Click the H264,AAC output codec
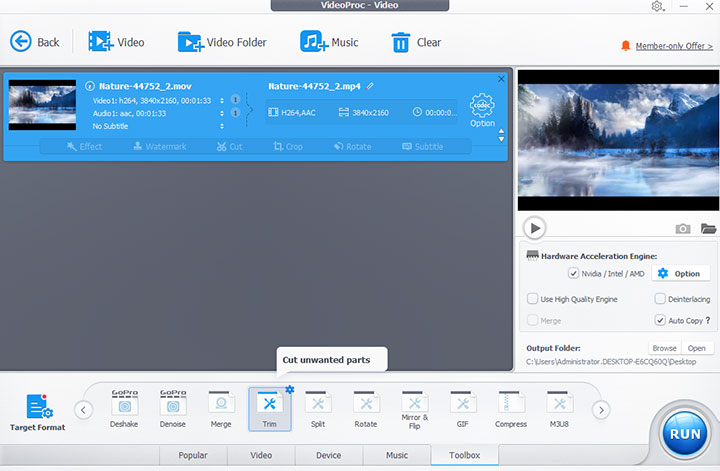 (x=292, y=112)
